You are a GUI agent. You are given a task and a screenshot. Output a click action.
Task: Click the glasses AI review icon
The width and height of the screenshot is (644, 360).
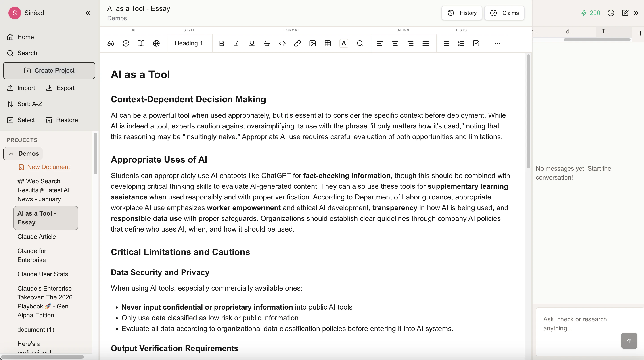pyautogui.click(x=111, y=43)
